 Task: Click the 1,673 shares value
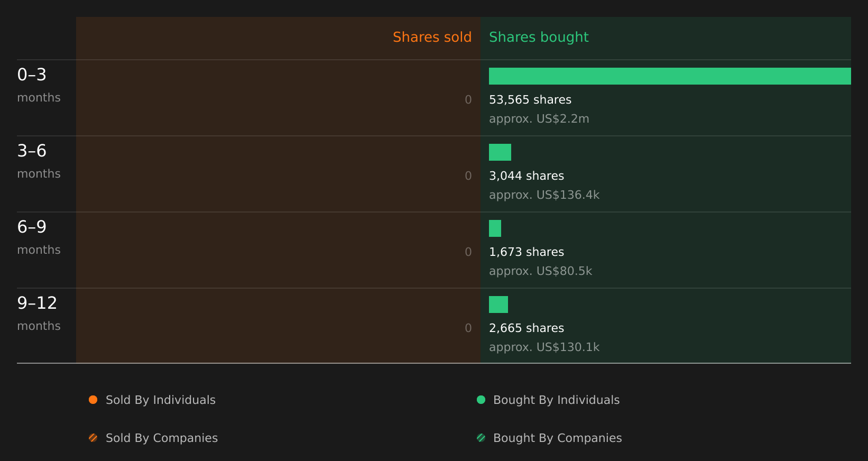tap(527, 252)
